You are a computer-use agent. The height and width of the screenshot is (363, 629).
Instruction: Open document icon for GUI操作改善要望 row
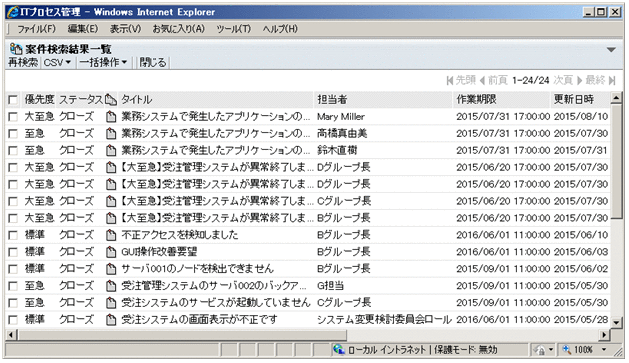pyautogui.click(x=111, y=252)
